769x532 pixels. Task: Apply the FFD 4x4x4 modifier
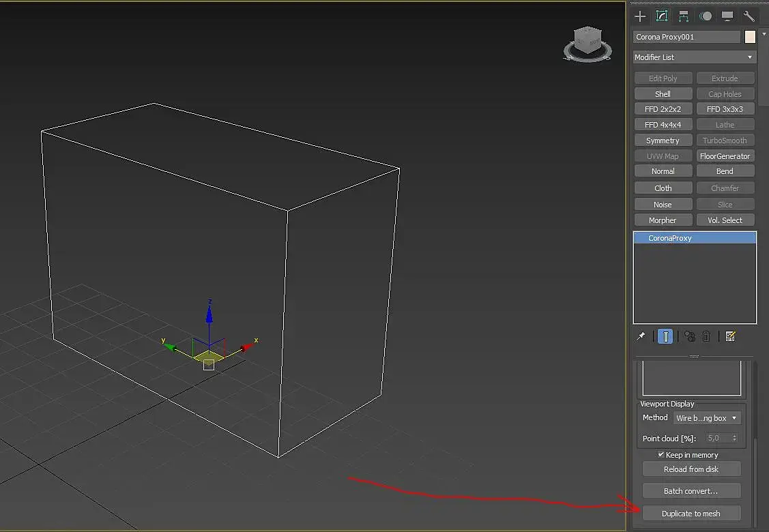(663, 125)
